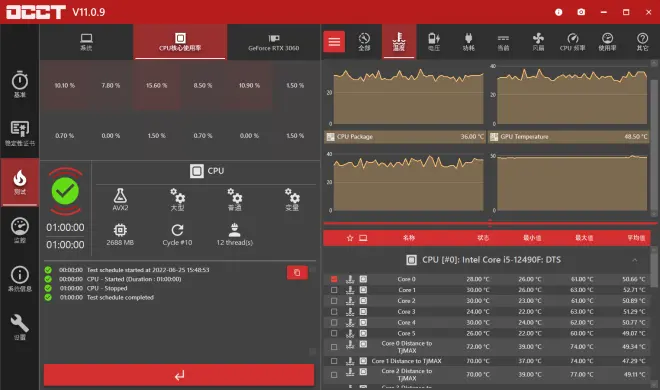This screenshot has width=660, height=390.
Task: Switch to the CPU frequency sensor tab
Action: point(572,42)
